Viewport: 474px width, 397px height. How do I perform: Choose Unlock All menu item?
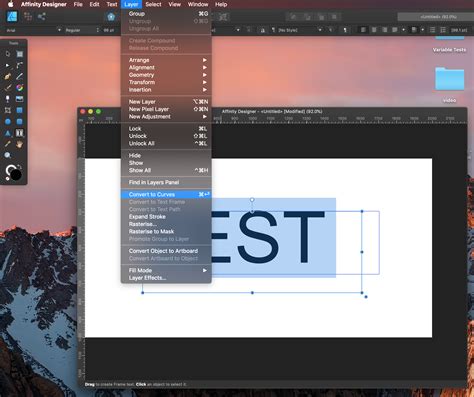pos(166,143)
